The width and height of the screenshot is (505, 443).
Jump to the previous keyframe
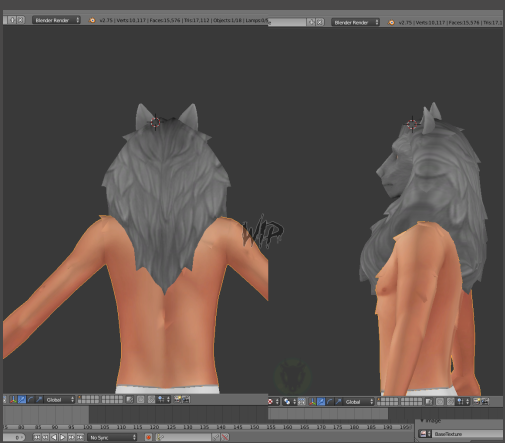(45, 437)
